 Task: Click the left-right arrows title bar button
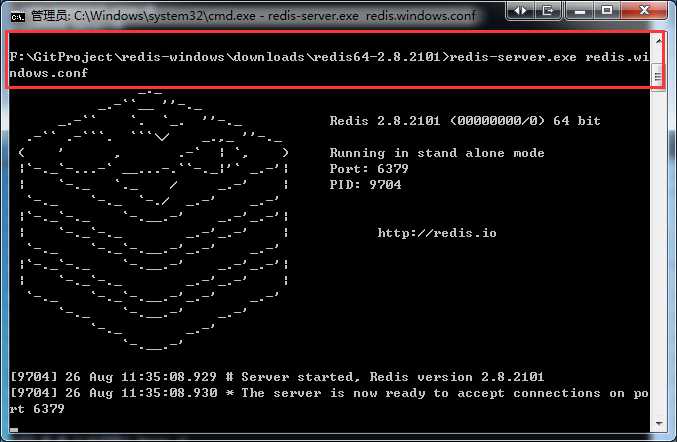[x=520, y=10]
